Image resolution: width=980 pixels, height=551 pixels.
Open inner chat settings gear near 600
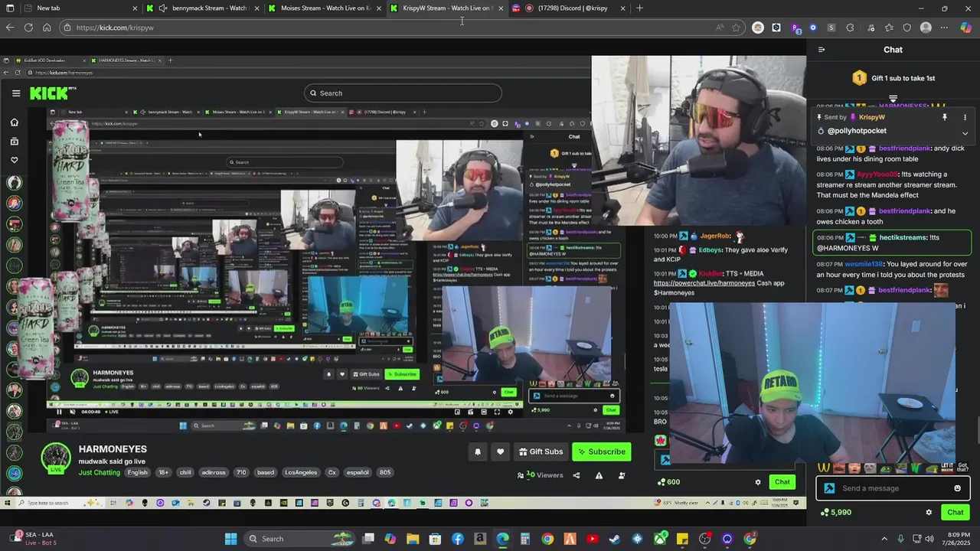tap(758, 482)
